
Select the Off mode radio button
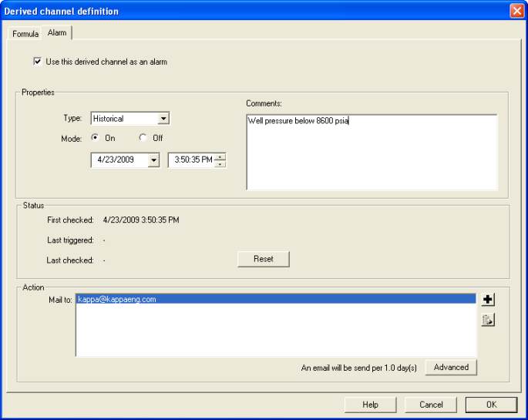(x=143, y=138)
